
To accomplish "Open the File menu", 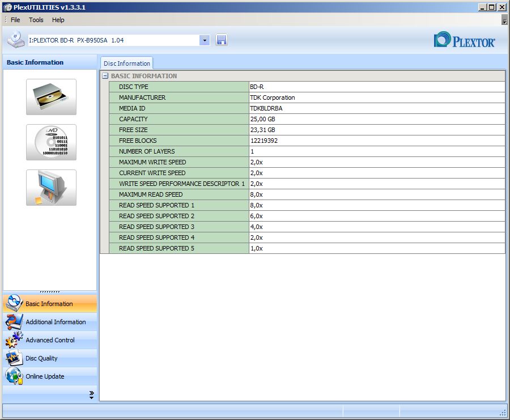I will pyautogui.click(x=15, y=20).
